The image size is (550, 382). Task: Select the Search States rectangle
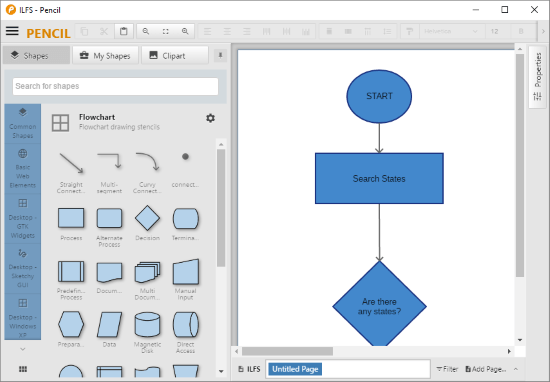click(379, 178)
